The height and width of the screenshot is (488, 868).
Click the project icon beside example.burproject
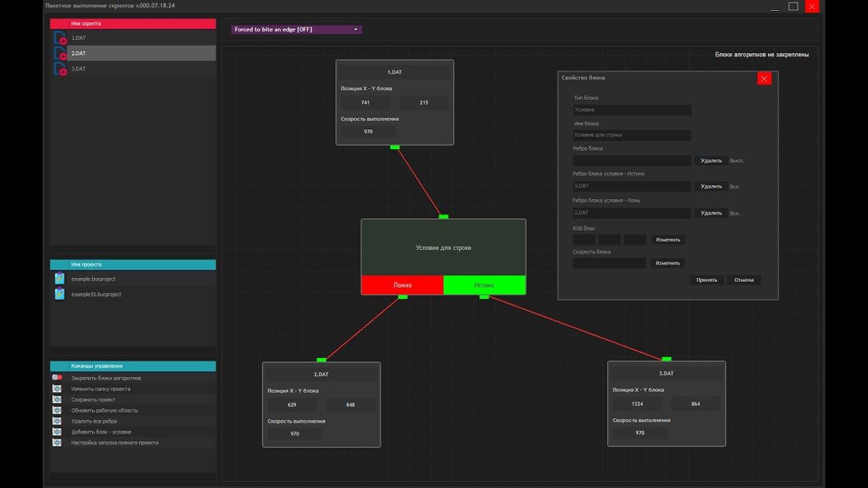click(60, 279)
